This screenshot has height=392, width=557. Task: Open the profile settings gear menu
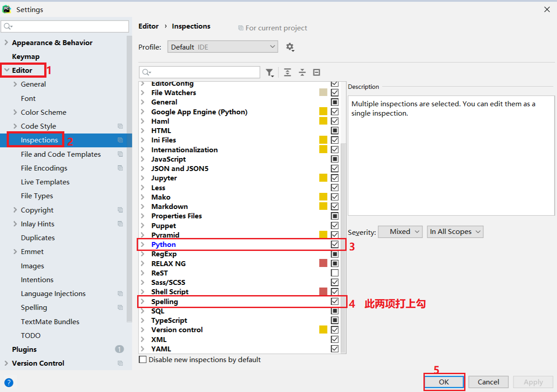(290, 46)
